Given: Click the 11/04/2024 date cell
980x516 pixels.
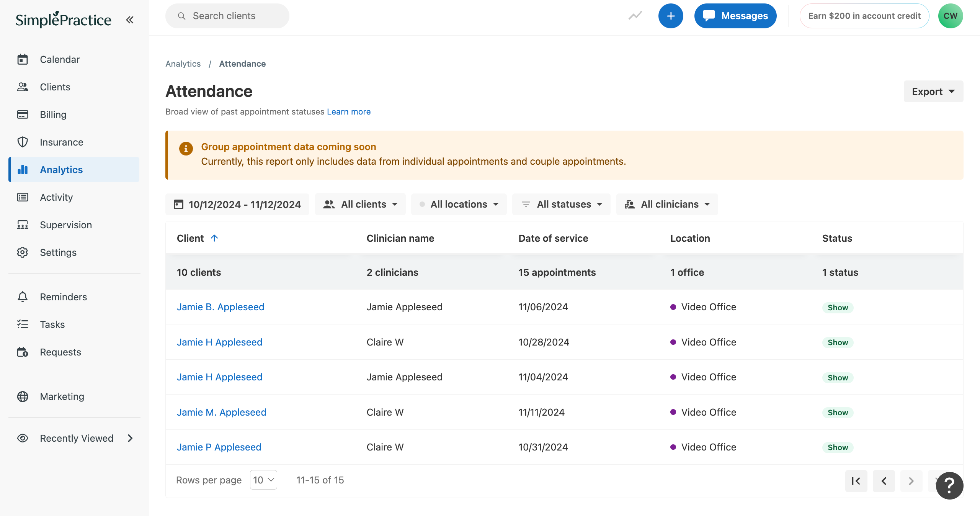Looking at the screenshot, I should (543, 377).
